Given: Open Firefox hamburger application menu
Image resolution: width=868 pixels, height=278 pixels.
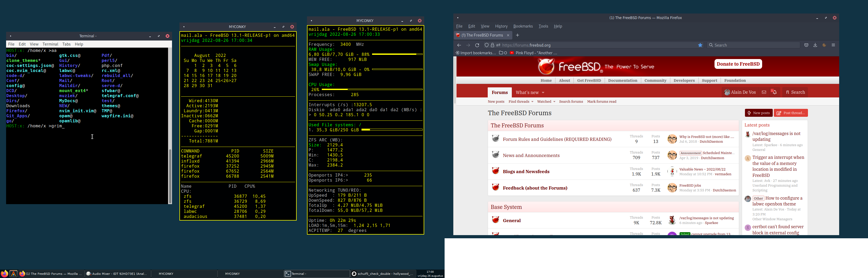Looking at the screenshot, I should [833, 45].
